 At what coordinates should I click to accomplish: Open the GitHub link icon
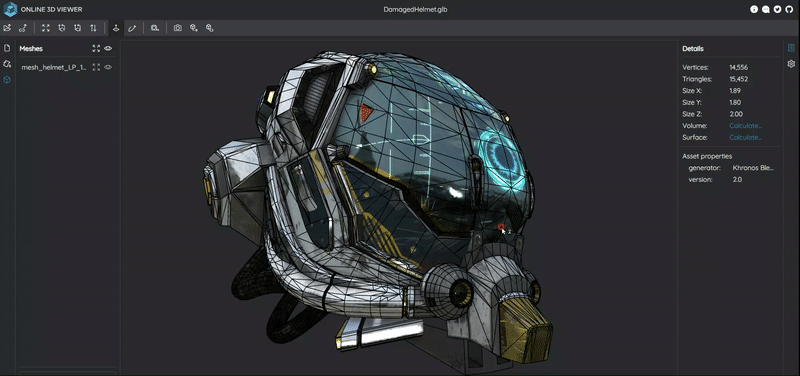point(789,9)
